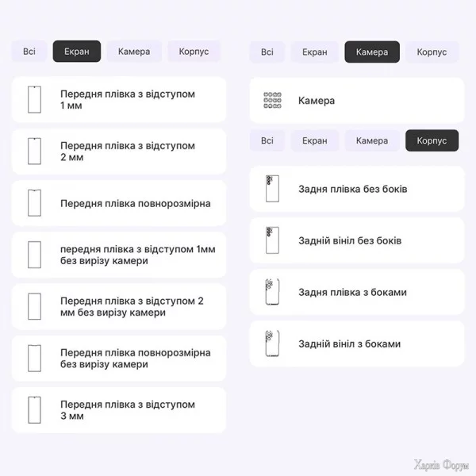Click phone icon for full-size front film
Image resolution: width=476 pixels, height=476 pixels.
coord(34,203)
